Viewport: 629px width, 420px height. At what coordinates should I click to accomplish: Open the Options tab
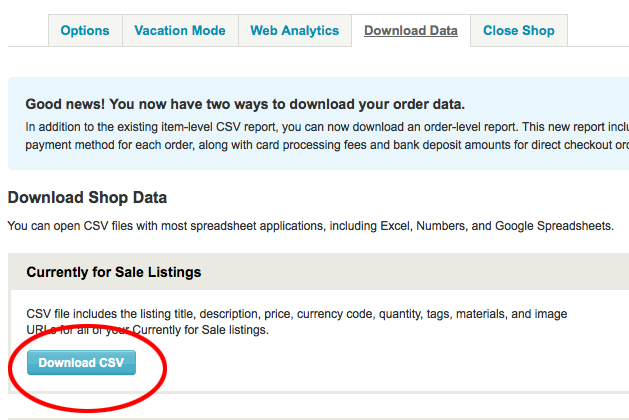[85, 30]
